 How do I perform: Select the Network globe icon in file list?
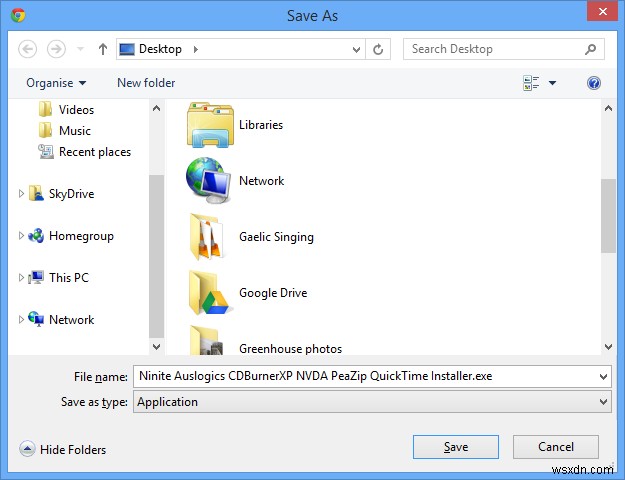(208, 181)
